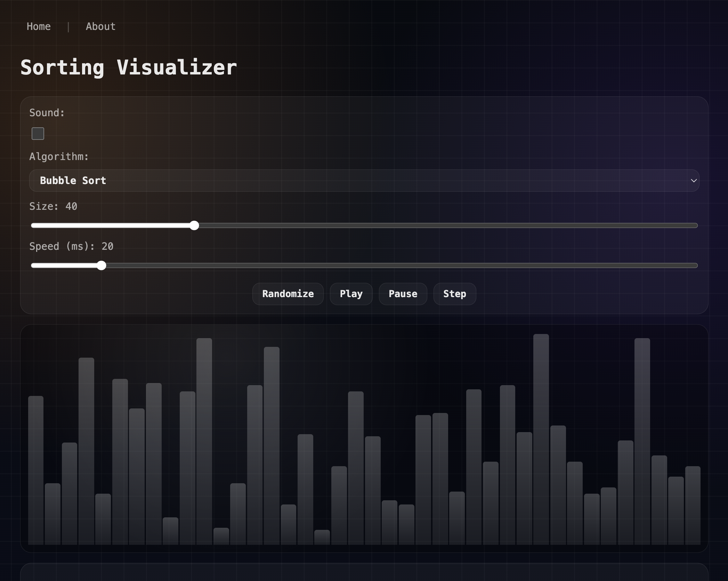Expand the Bubble Sort selector chevron

point(694,181)
